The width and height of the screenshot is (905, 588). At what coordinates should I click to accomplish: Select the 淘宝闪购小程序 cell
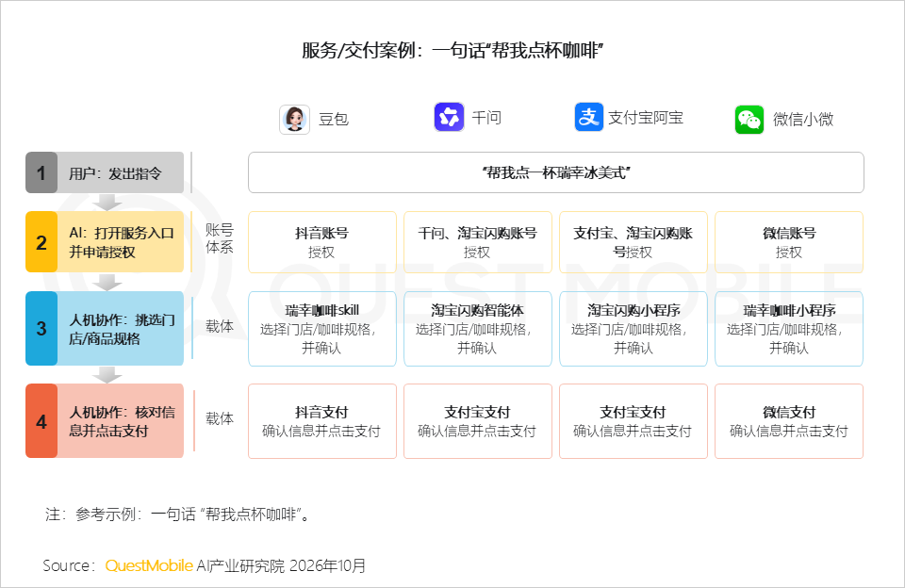[633, 329]
